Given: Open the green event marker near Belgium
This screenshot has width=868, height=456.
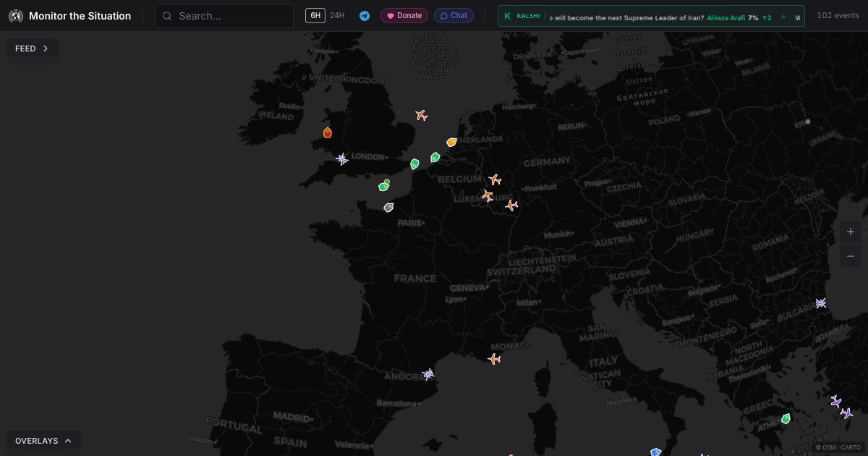Looking at the screenshot, I should point(434,156).
